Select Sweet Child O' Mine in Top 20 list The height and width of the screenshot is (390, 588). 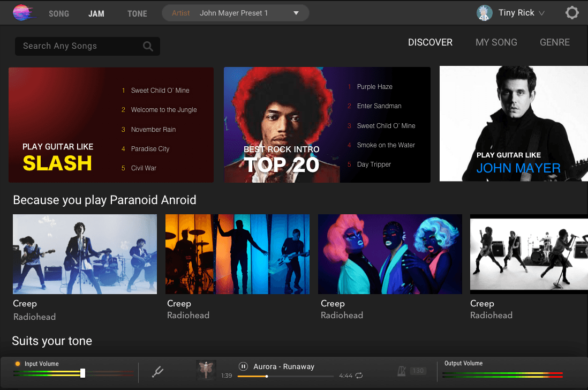[386, 125]
